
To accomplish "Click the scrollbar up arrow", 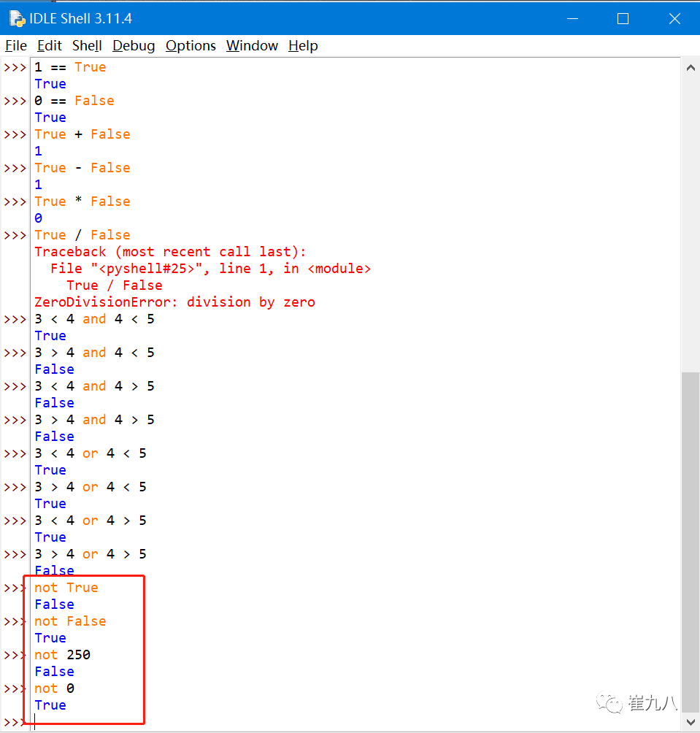I will pos(691,68).
